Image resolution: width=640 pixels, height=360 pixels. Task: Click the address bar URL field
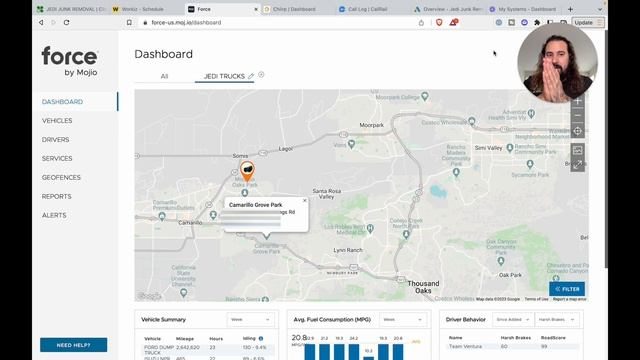[x=278, y=22]
